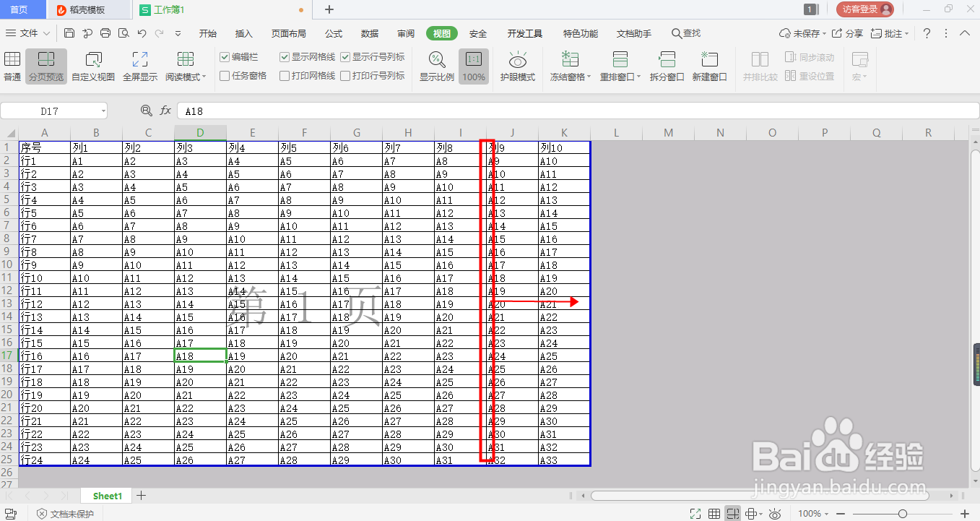Screen dimensions: 980x521
Task: Open 显示比例 zoom dialog
Action: [x=437, y=66]
